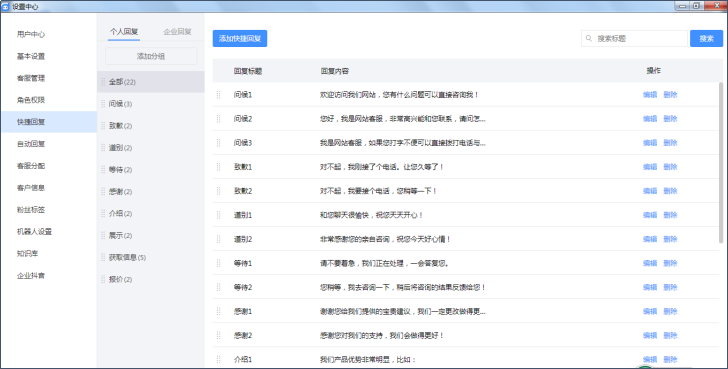
Task: Click the drag handle beside 等待1 row
Action: click(218, 263)
